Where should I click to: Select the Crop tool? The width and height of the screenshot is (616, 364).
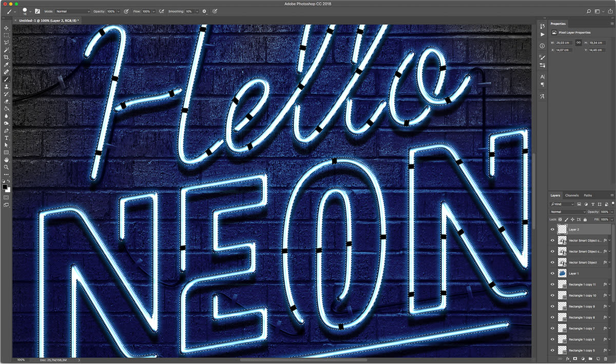tap(6, 57)
